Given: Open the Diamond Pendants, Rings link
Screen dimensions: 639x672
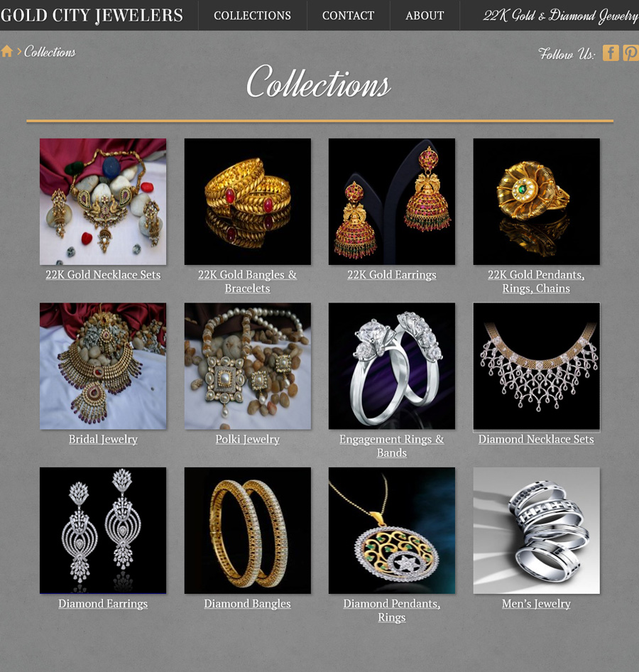Looking at the screenshot, I should [391, 610].
